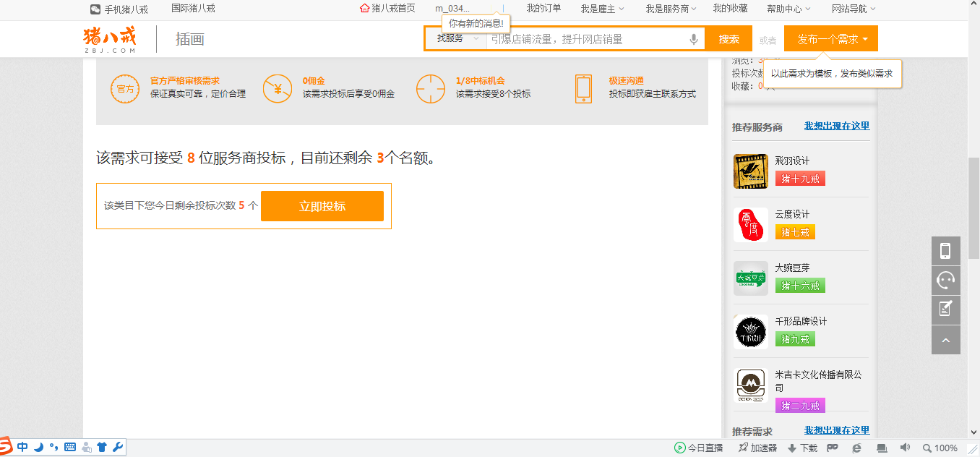Go to 猪八戒首页
Image resolution: width=980 pixels, height=457 pixels.
387,9
